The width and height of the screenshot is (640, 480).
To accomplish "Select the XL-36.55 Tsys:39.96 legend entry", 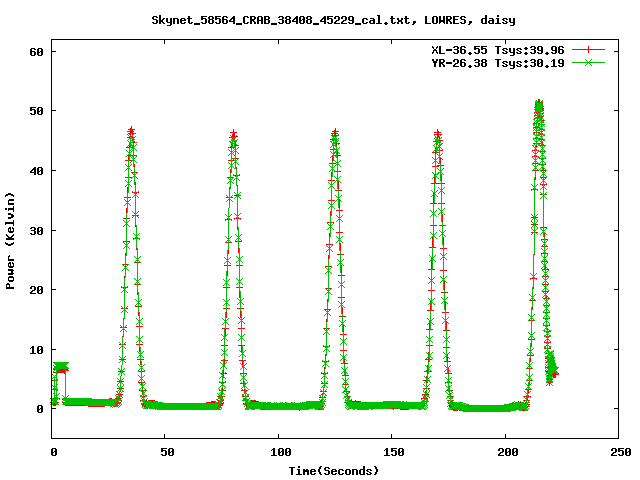I will point(498,50).
